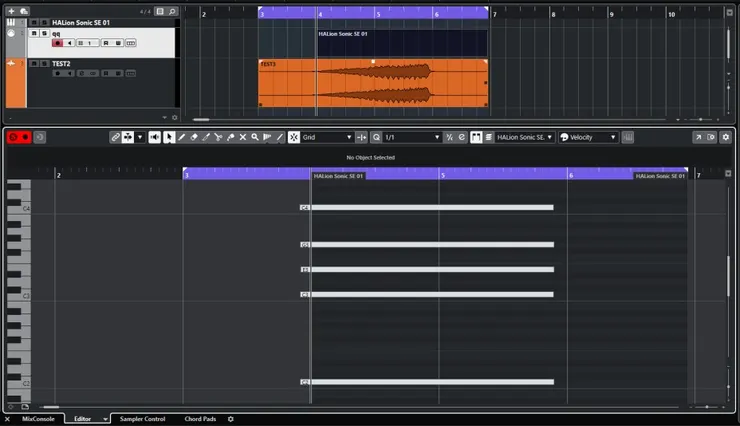This screenshot has height=426, width=740.
Task: Click the orange TEST2 track color strip
Action: (x=15, y=83)
